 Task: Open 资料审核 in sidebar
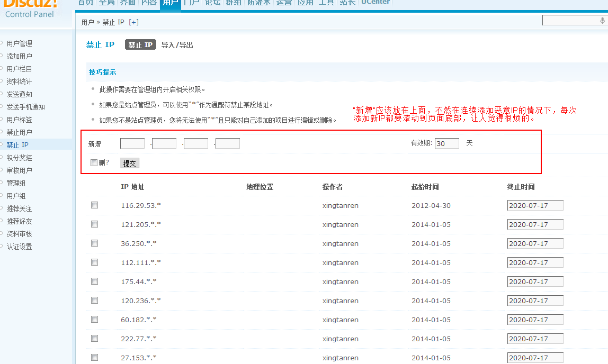click(20, 234)
